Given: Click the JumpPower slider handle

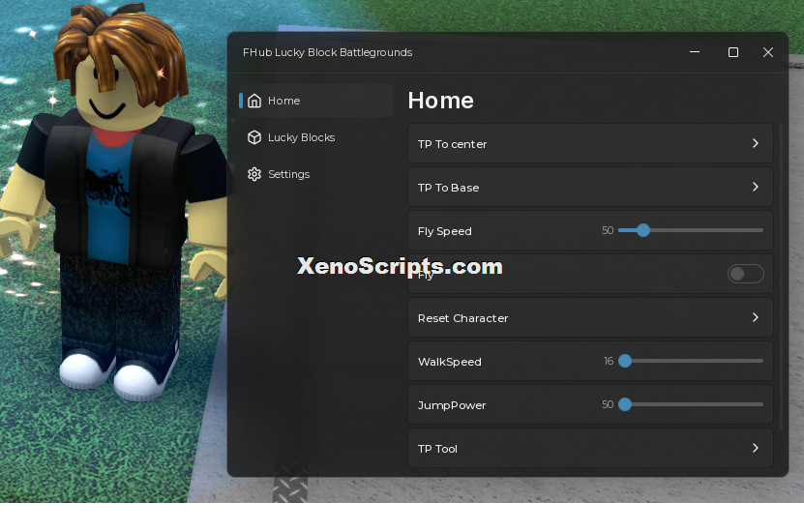Looking at the screenshot, I should coord(625,404).
